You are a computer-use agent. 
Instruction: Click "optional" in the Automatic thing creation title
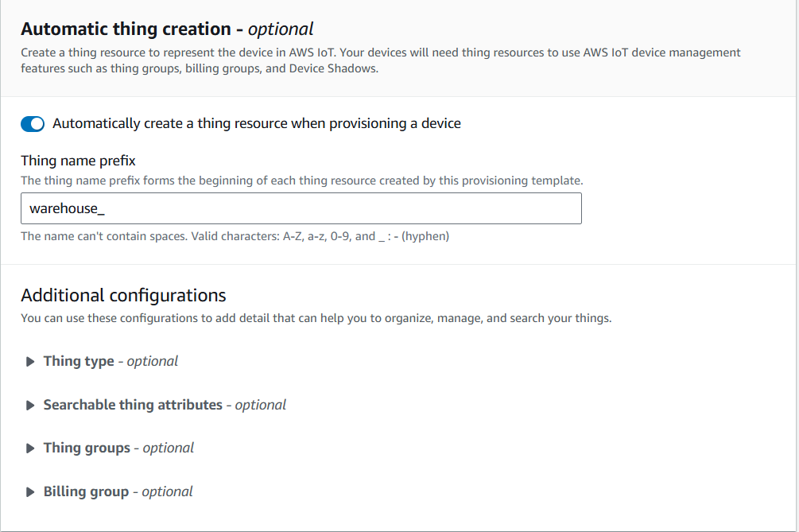pos(281,29)
